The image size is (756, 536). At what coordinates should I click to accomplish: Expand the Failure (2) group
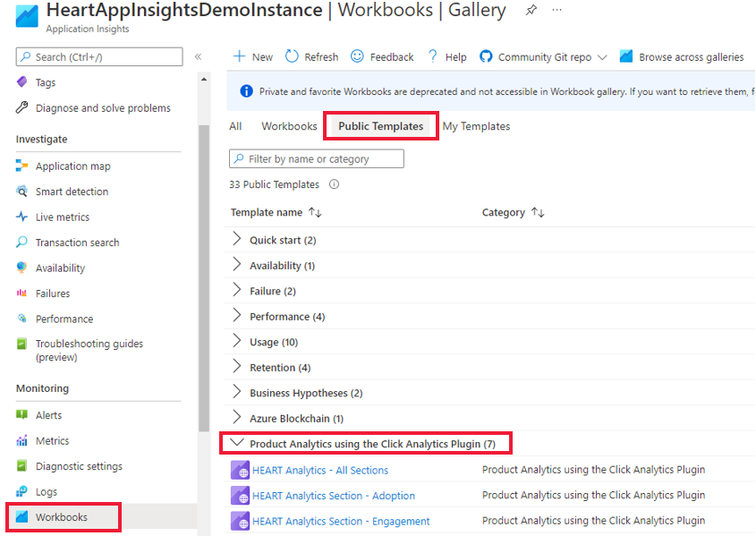tap(237, 290)
